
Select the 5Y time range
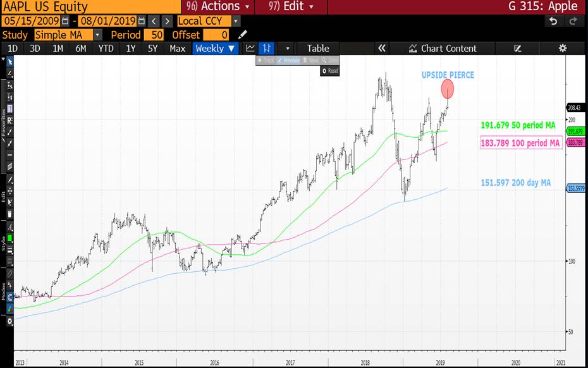(x=152, y=49)
